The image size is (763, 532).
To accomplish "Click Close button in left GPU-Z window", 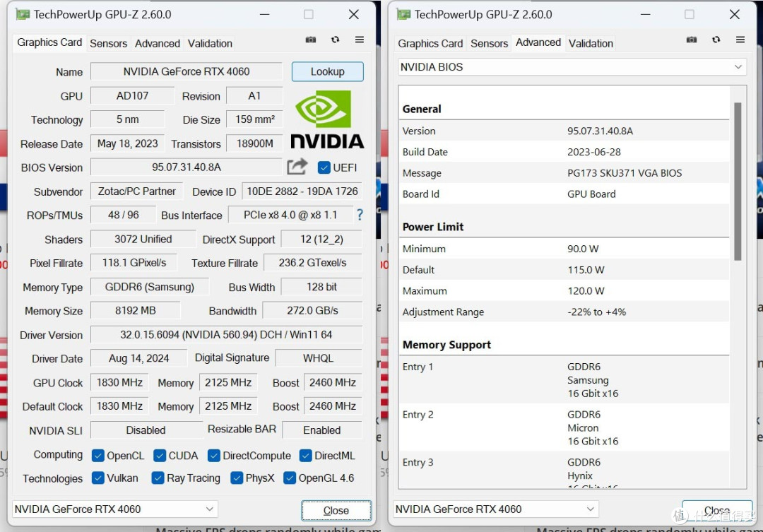I will point(336,510).
